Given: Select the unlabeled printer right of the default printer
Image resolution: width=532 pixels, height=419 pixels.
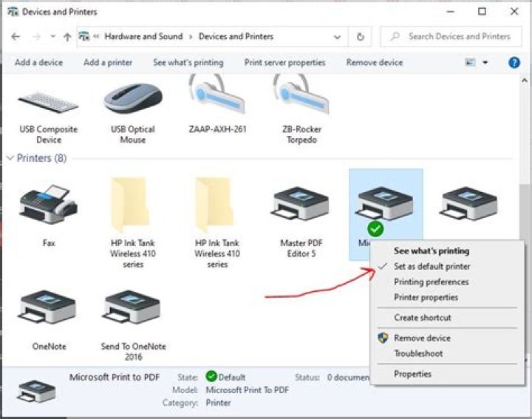Looking at the screenshot, I should (468, 203).
